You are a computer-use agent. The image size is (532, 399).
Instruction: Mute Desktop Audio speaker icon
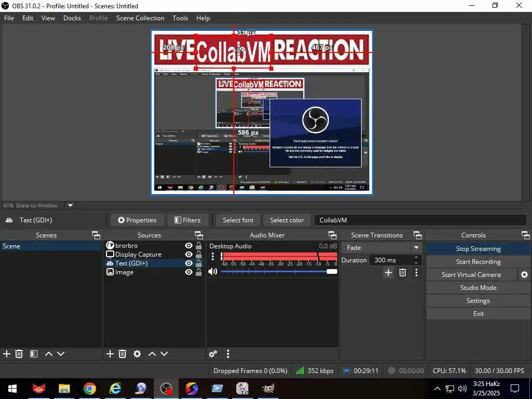click(212, 271)
